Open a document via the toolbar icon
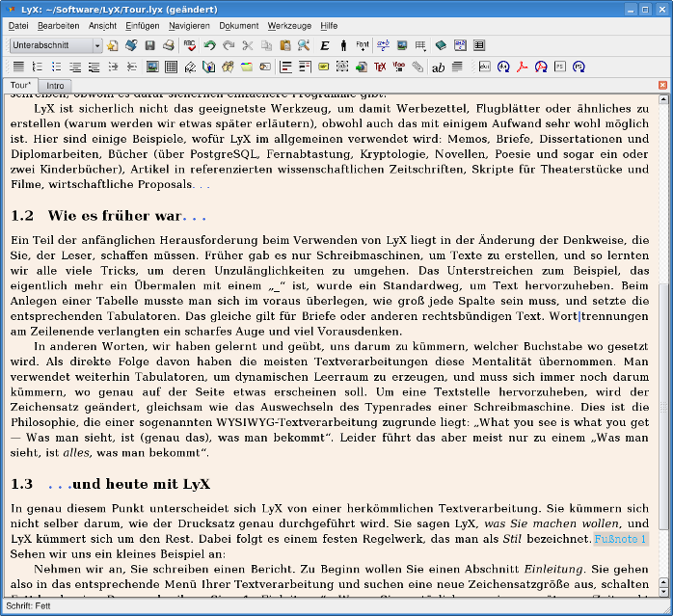The image size is (673, 616). tap(131, 45)
